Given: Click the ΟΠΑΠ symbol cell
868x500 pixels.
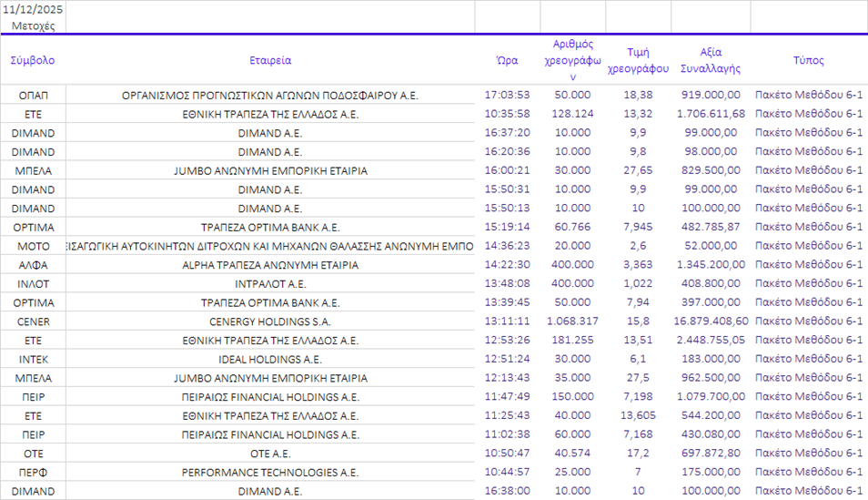Looking at the screenshot, I should point(33,96).
